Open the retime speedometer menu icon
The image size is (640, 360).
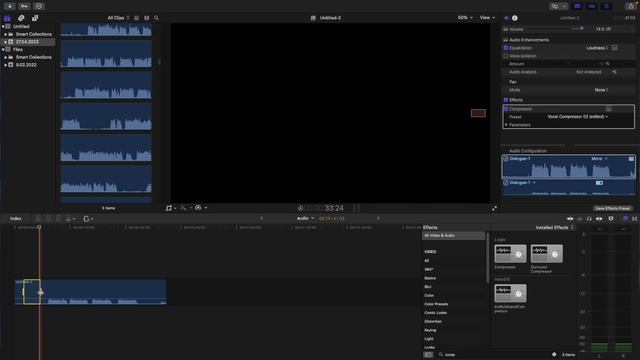[x=198, y=208]
